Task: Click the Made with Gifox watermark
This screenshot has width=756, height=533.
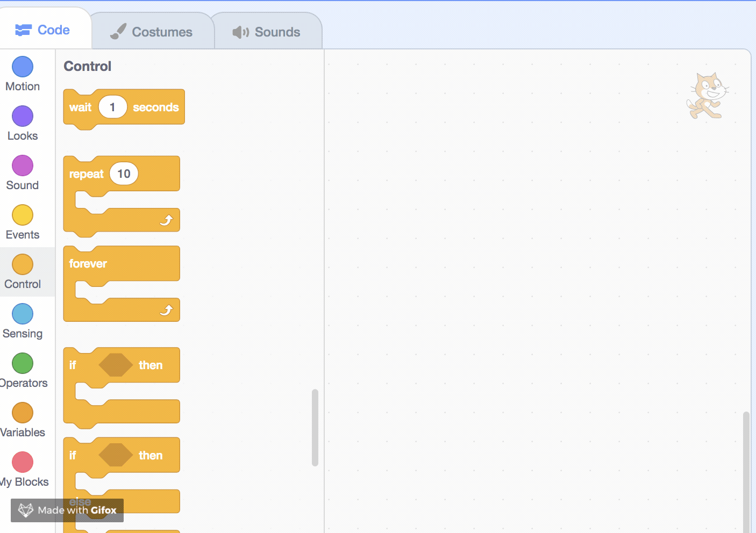Action: coord(67,510)
